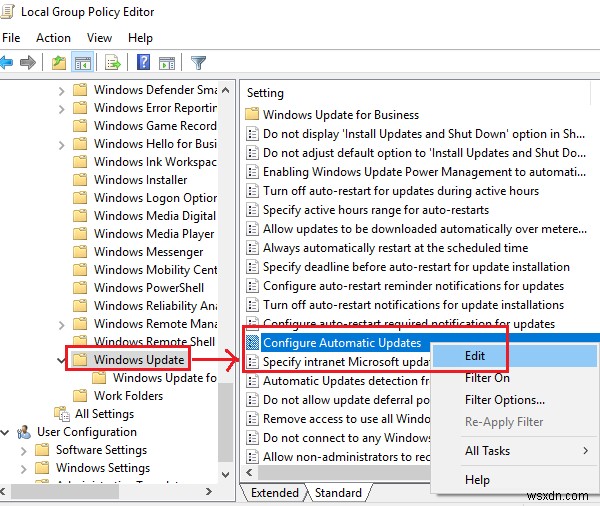
Task: Click policy icon beside Specify active hours range
Action: click(x=252, y=210)
